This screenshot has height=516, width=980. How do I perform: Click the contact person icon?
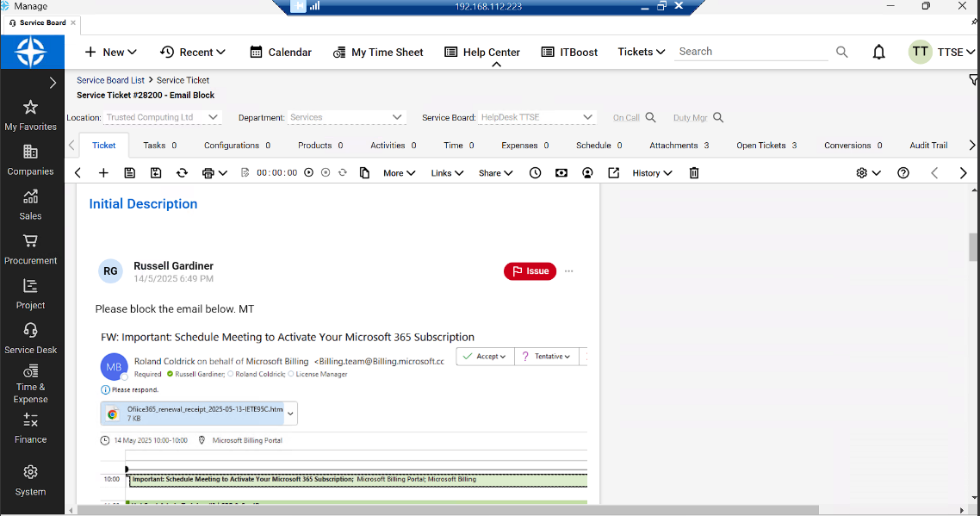pyautogui.click(x=587, y=172)
